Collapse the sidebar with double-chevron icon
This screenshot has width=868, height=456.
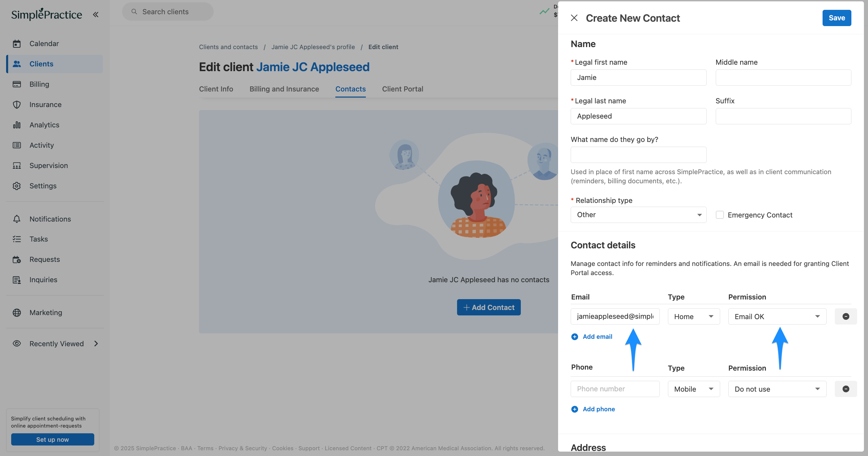pyautogui.click(x=96, y=14)
